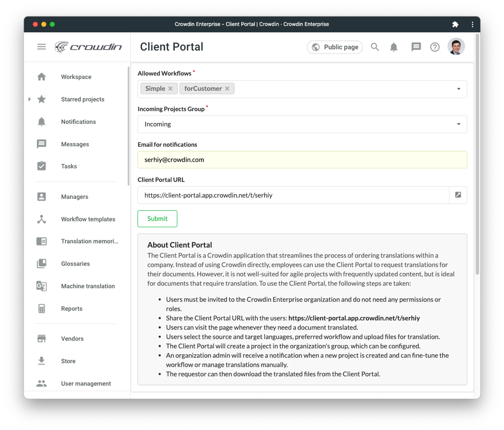Open the user profile avatar
504x430 pixels.
pos(456,46)
